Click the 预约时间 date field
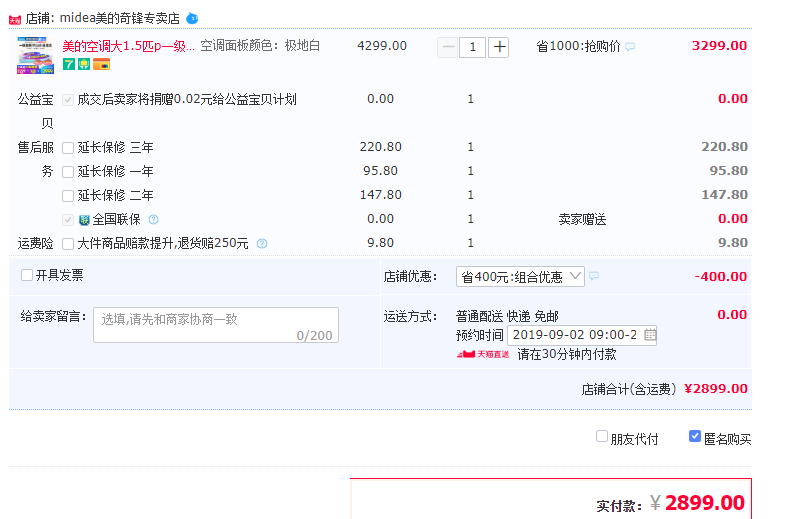This screenshot has height=519, width=787. [x=582, y=335]
